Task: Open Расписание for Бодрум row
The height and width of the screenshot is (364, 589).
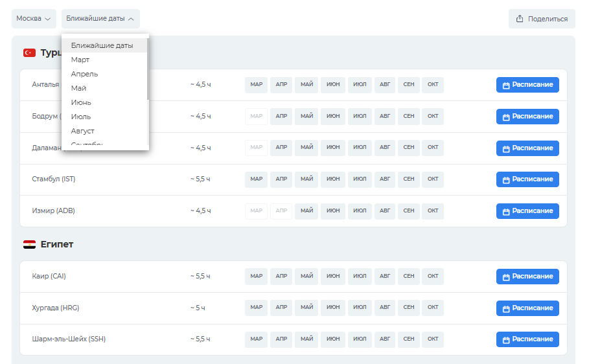Action: 527,117
